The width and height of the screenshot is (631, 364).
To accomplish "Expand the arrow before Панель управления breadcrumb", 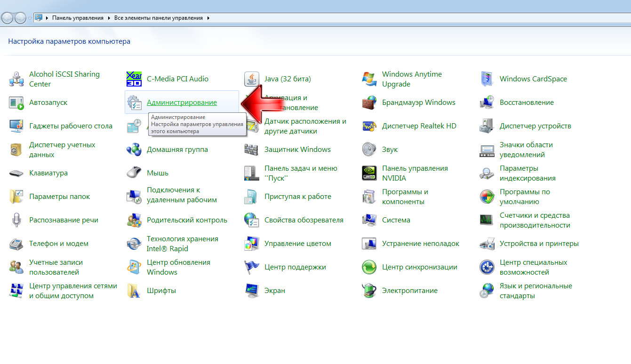I will 47,18.
